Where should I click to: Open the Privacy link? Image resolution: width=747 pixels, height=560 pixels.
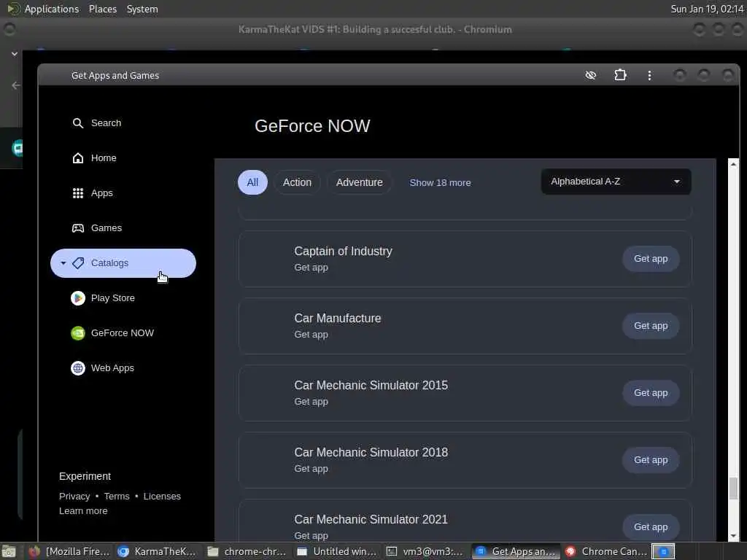coord(74,496)
